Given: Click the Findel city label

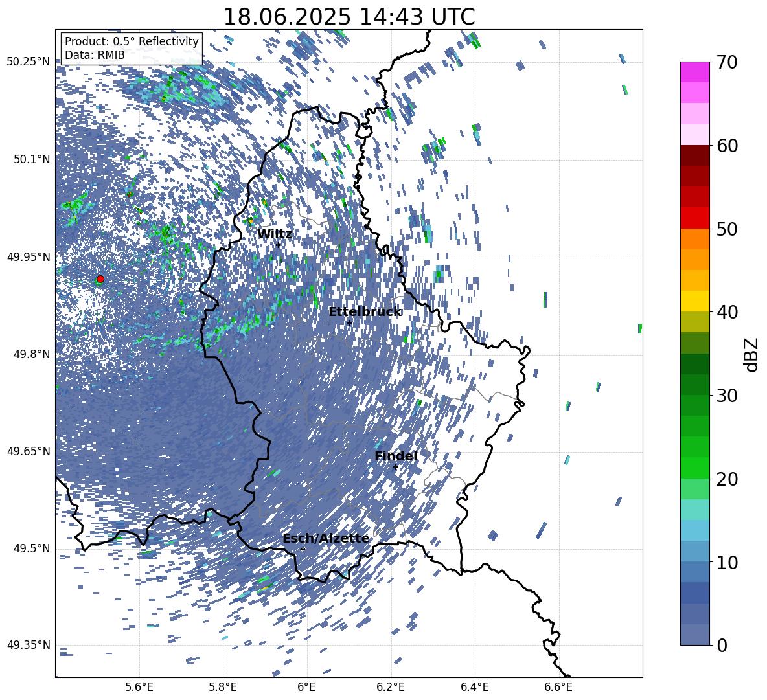Looking at the screenshot, I should [396, 456].
